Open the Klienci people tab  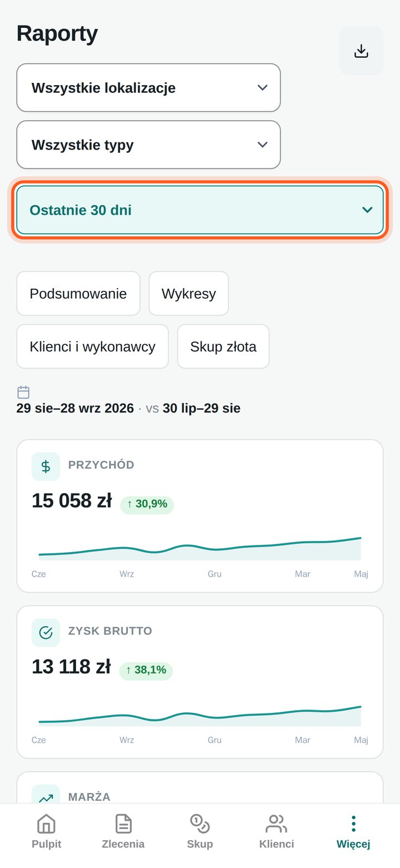coord(277,832)
